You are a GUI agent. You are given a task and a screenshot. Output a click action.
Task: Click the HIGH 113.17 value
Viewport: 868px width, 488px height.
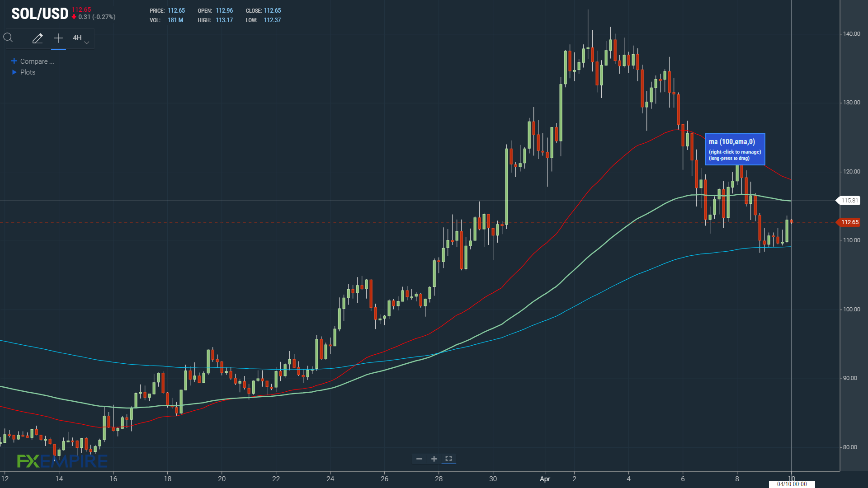pos(224,20)
